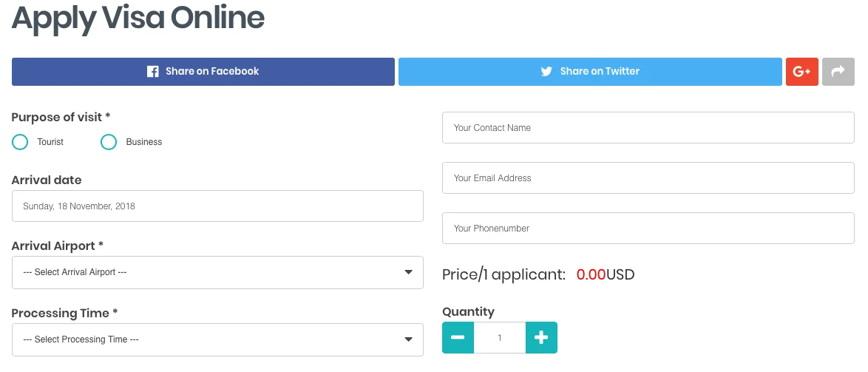Increase quantity with the plus icon
The height and width of the screenshot is (372, 868).
tap(541, 337)
